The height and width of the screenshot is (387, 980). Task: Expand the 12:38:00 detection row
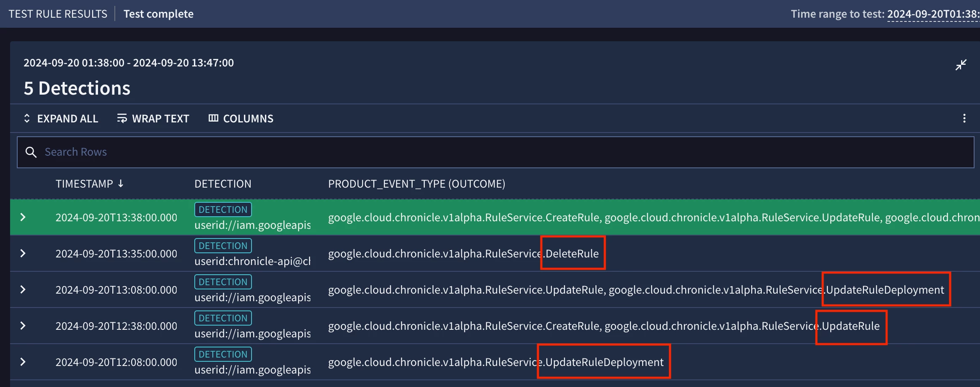point(23,326)
